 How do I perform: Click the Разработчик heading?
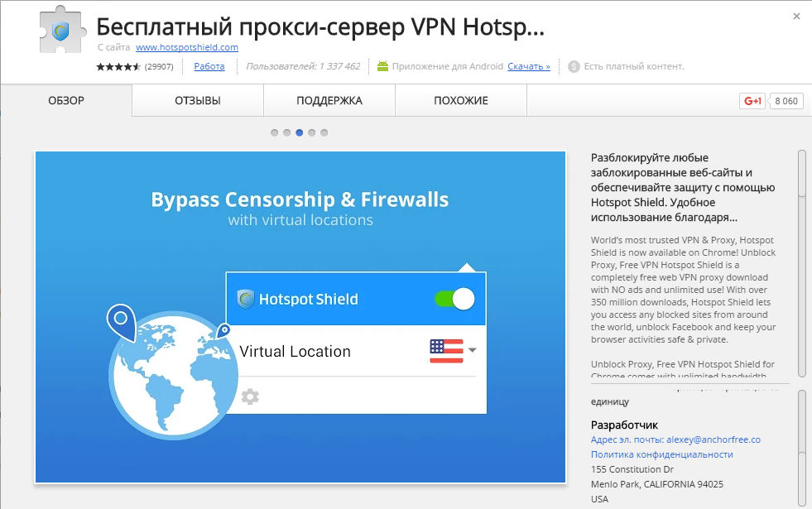pos(624,425)
